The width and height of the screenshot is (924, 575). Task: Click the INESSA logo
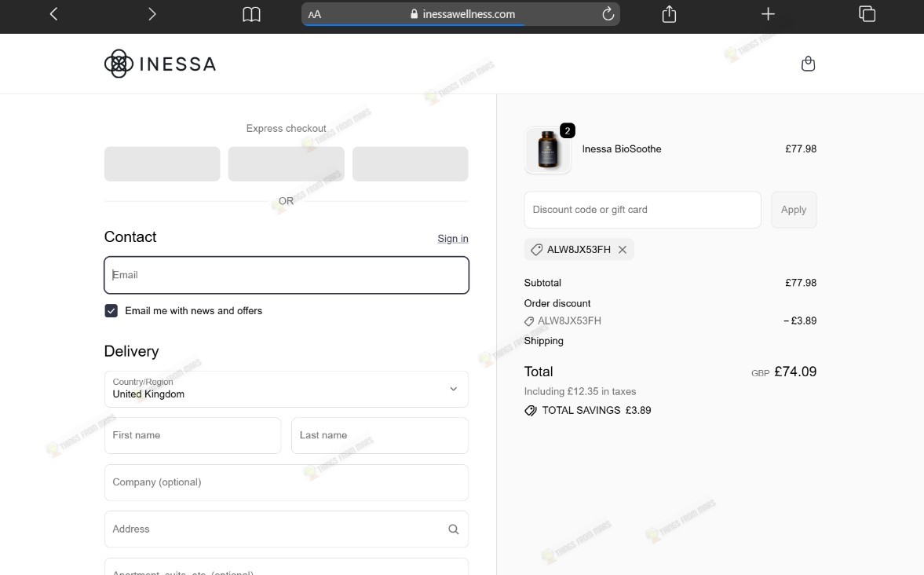coord(160,64)
